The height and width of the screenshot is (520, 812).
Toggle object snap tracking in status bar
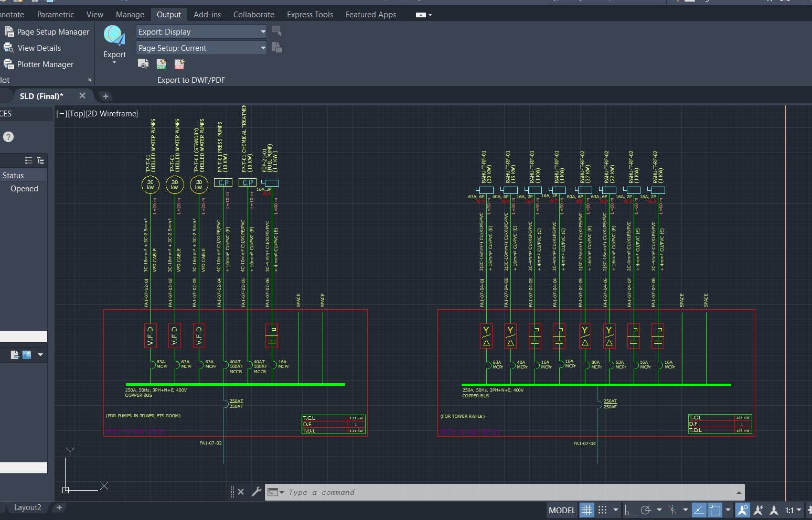point(699,510)
